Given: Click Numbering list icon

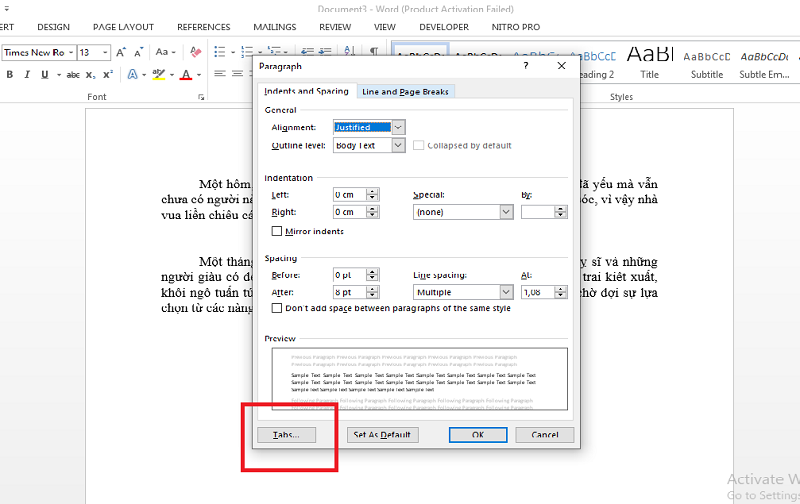Looking at the screenshot, I should tap(247, 52).
